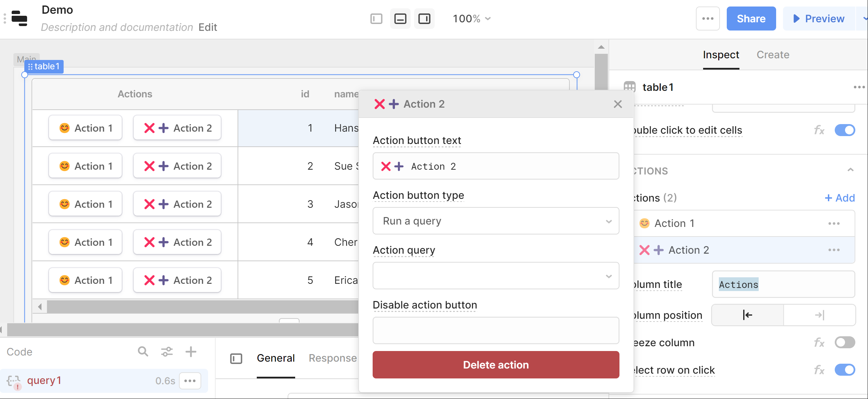Click the Delete action button
Image resolution: width=868 pixels, height=399 pixels.
coord(496,364)
